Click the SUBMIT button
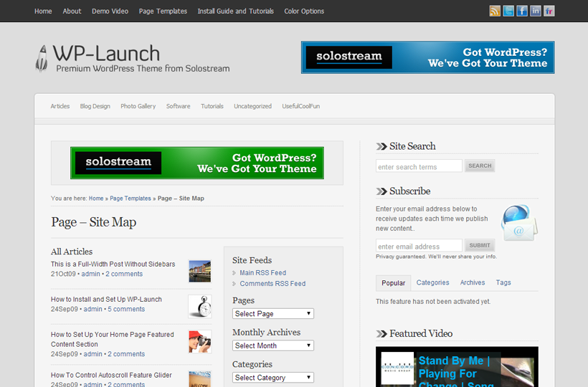The height and width of the screenshot is (387, 588). coord(480,245)
